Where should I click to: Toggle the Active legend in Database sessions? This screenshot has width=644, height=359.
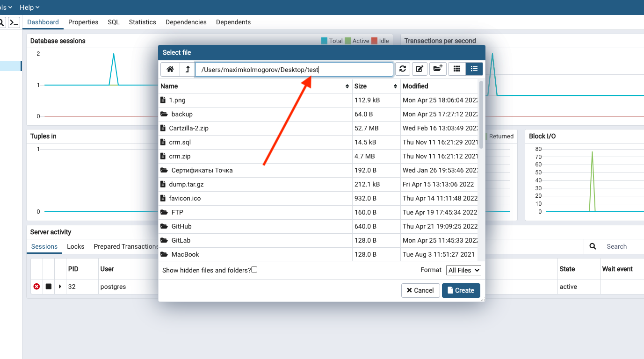(x=357, y=41)
